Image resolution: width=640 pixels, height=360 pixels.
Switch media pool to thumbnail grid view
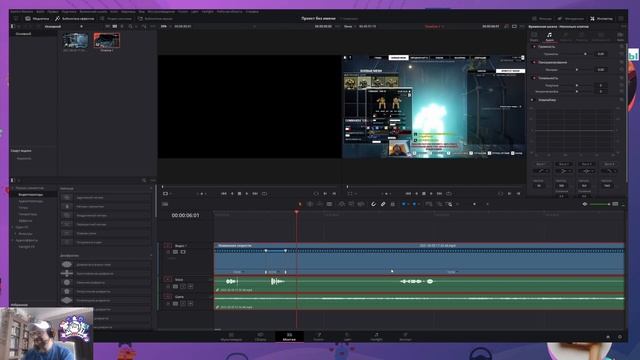[x=115, y=26]
